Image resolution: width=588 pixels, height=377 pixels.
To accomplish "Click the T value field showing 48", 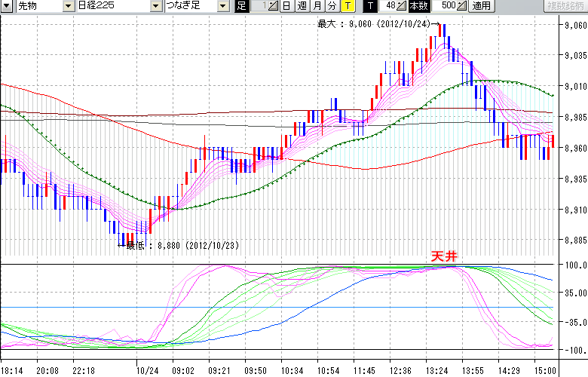I will 390,6.
